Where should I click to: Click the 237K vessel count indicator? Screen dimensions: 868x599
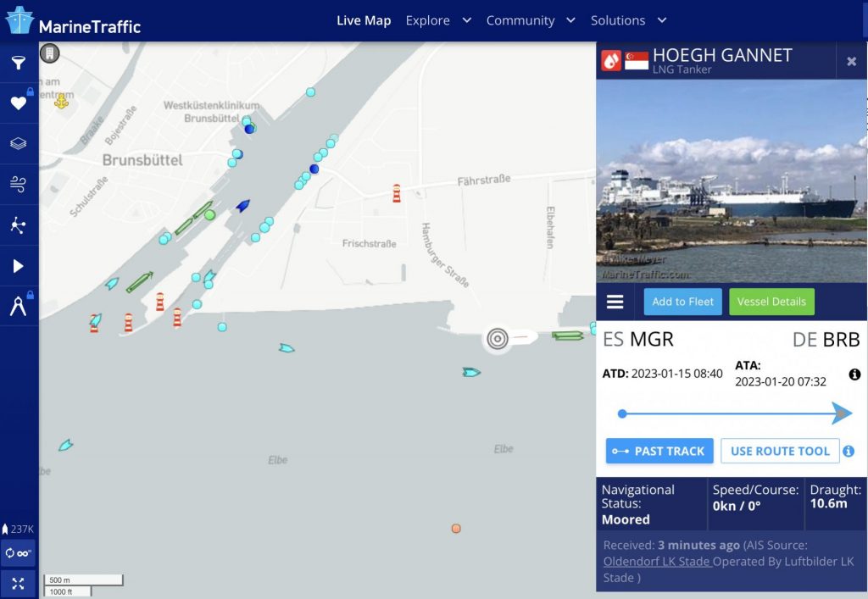pyautogui.click(x=19, y=529)
